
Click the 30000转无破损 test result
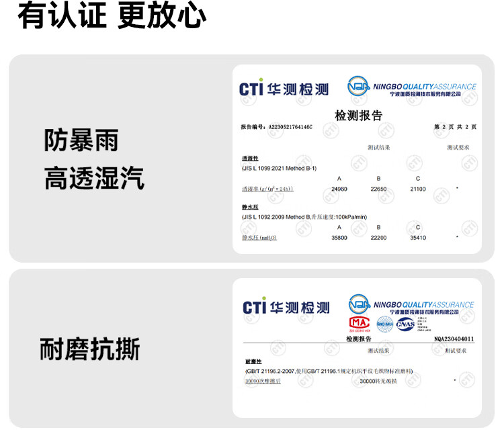[x=378, y=381]
